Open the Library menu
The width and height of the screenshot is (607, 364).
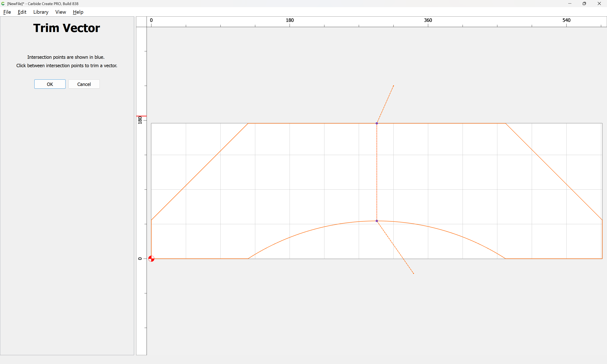coord(41,12)
